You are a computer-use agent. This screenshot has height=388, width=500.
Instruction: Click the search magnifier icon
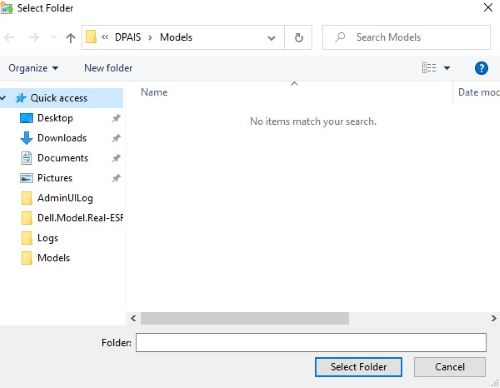tap(340, 37)
